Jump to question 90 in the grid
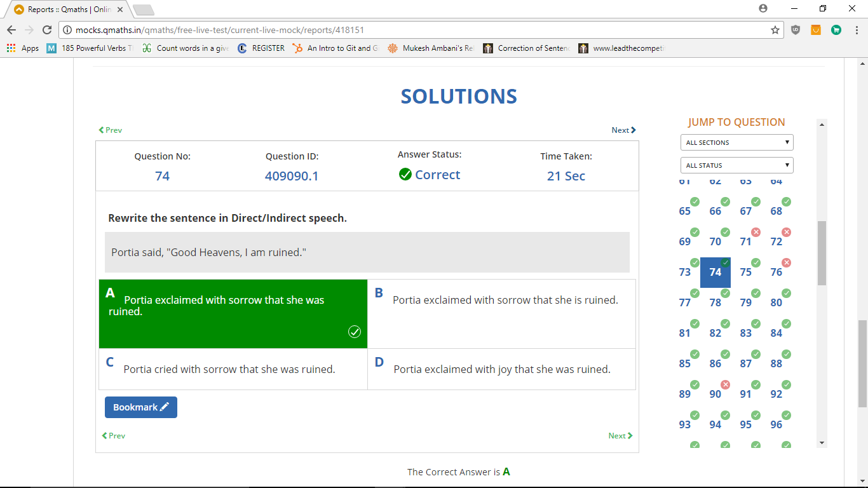The image size is (868, 488). tap(715, 394)
